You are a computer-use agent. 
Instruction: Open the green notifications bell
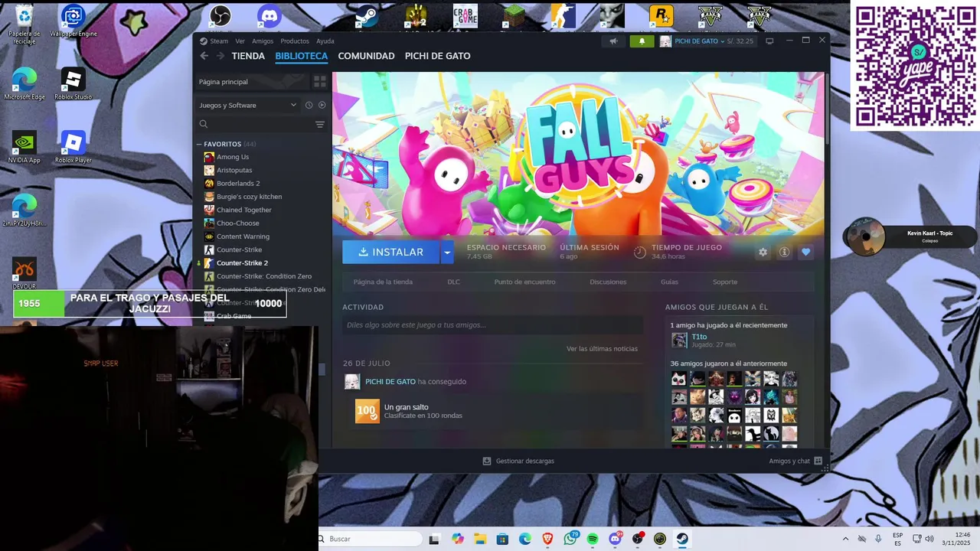(642, 41)
